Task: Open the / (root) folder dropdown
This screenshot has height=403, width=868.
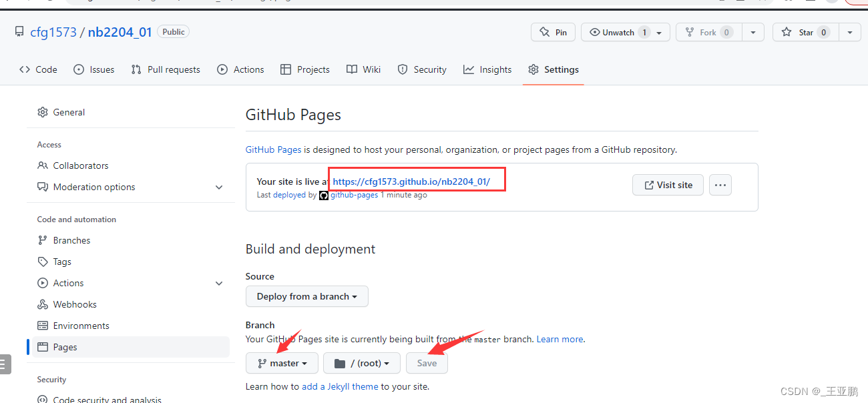Action: tap(362, 363)
